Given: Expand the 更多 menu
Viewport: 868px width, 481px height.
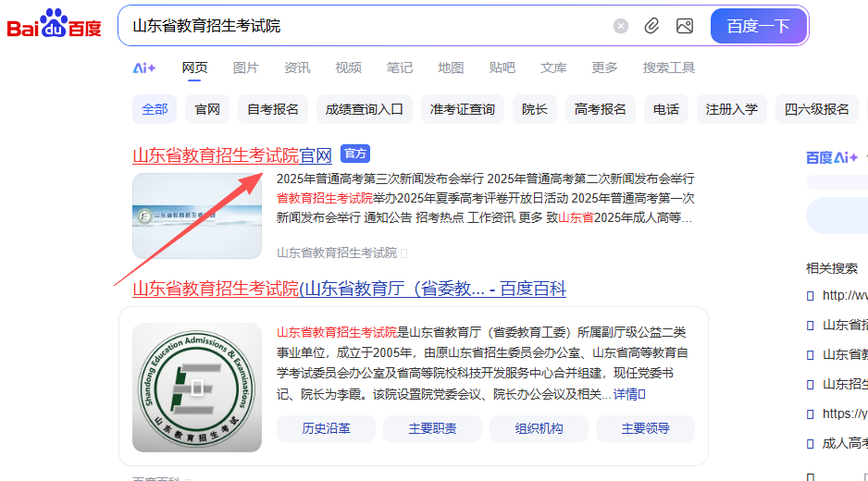Looking at the screenshot, I should tap(604, 68).
